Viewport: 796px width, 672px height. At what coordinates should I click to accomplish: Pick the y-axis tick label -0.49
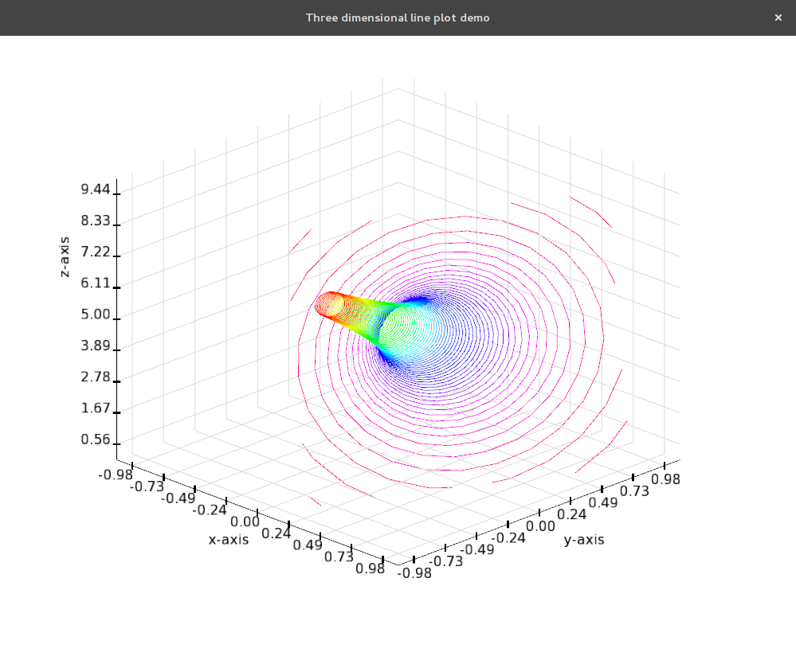(477, 549)
